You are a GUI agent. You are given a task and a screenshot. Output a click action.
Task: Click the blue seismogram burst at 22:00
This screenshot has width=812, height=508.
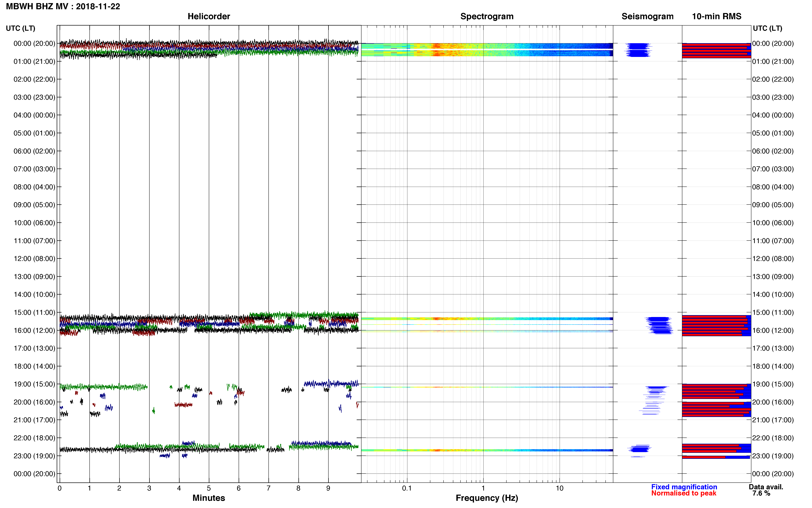pyautogui.click(x=639, y=449)
